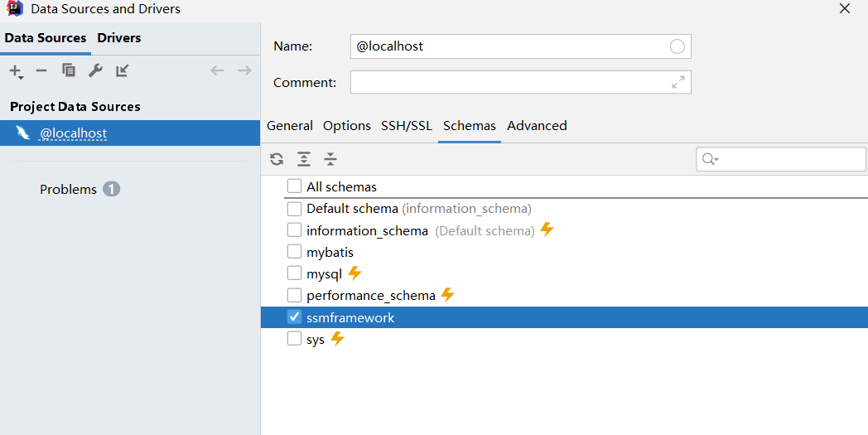Check the mybatis schema checkbox
Viewport: 868px width, 435px height.
(294, 251)
